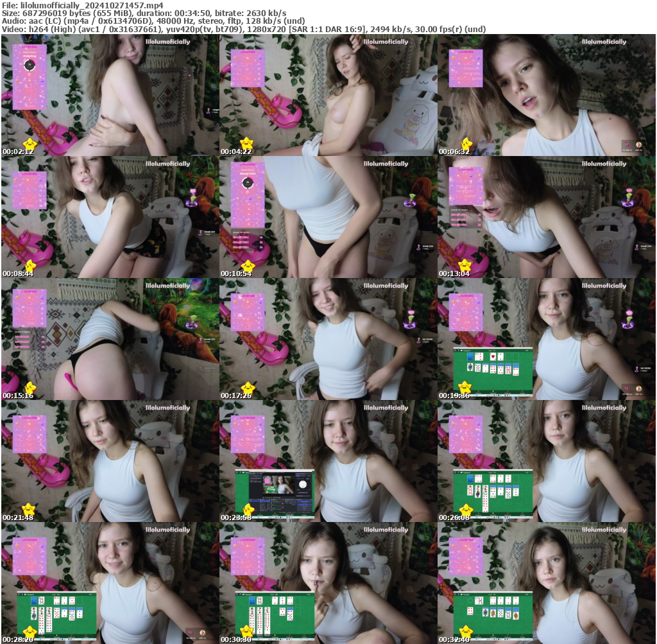Toggle visibility of the webcam source in OBS
The height and width of the screenshot is (644, 657).
(269, 503)
